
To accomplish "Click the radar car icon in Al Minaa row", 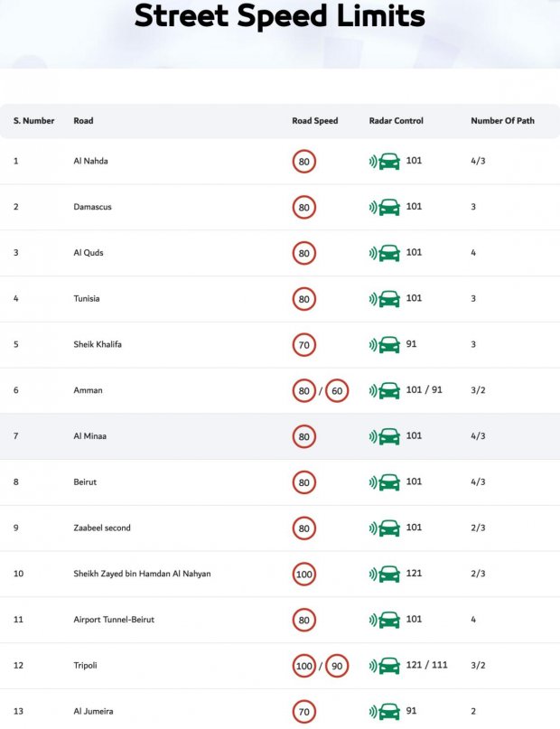I will point(385,436).
